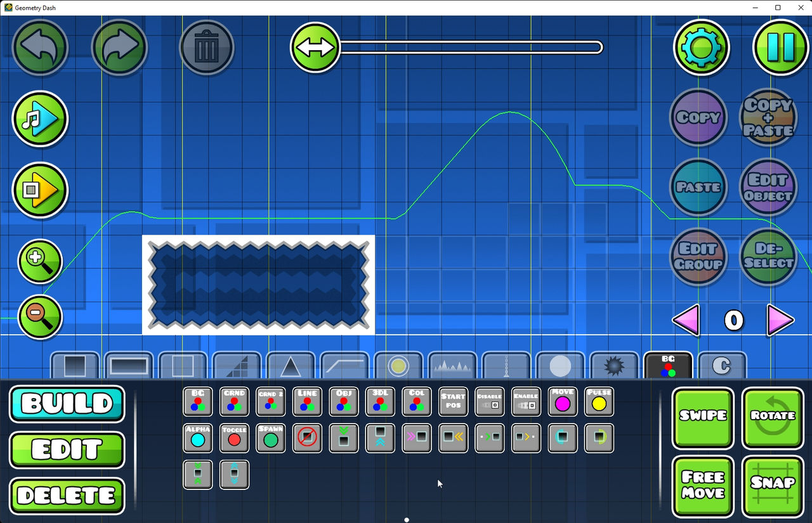
Task: Open the sawblade objects tab
Action: click(x=614, y=366)
